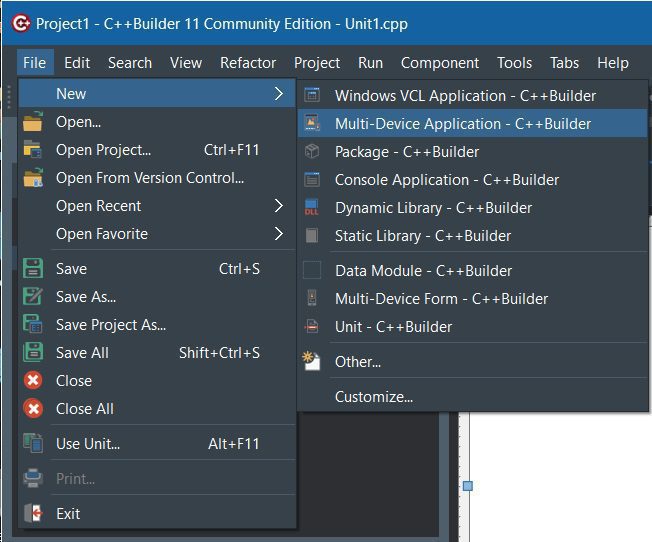Screen dimensions: 652x542
Task: Click the Multi-Device Application icon
Action: coord(312,123)
